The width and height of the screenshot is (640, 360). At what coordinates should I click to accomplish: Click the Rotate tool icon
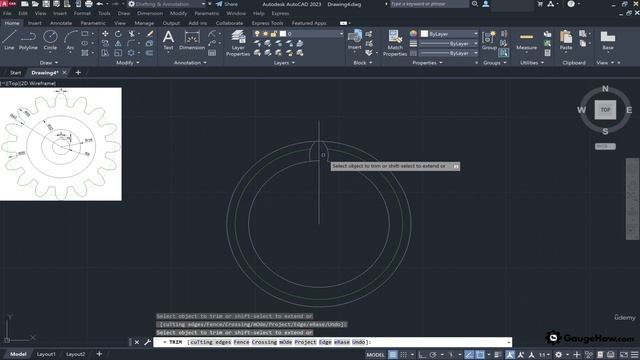click(118, 34)
